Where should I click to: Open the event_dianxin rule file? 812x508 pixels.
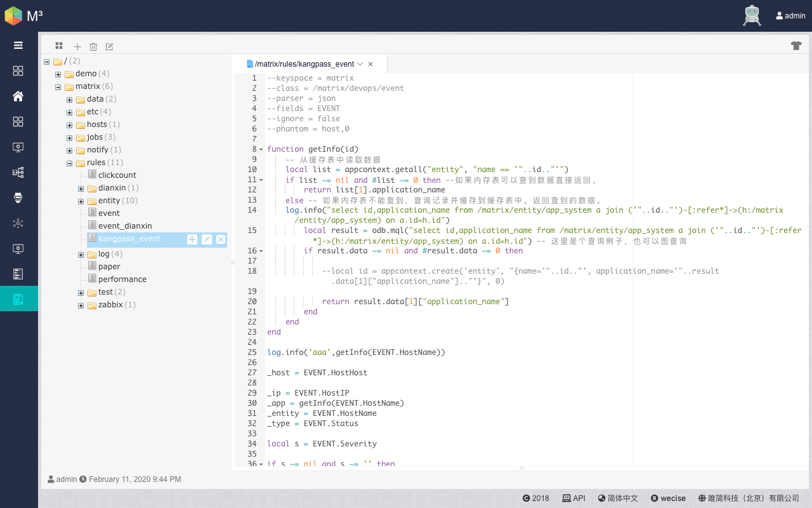pyautogui.click(x=125, y=226)
